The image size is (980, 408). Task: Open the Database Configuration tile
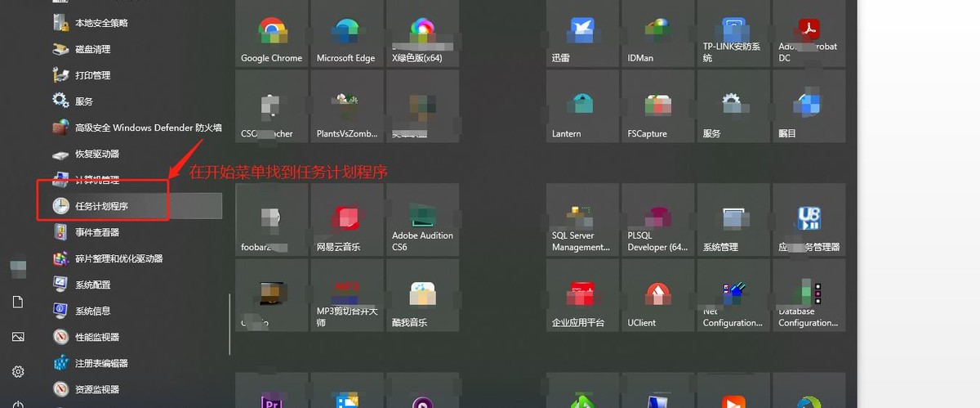tap(808, 295)
